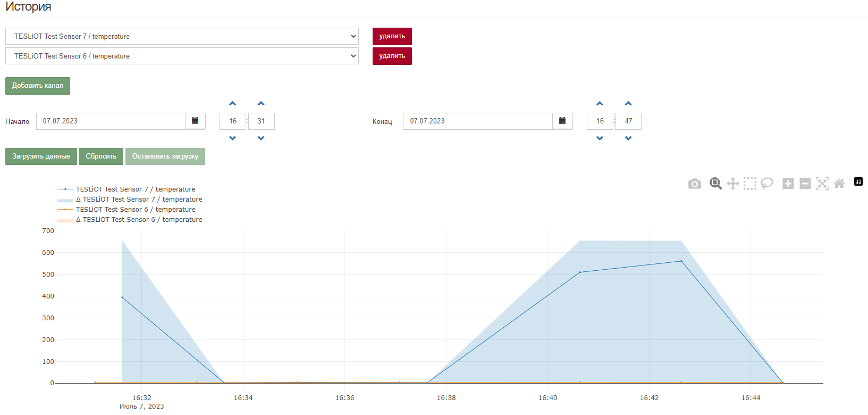
Task: Click the Конец label
Action: click(x=382, y=122)
